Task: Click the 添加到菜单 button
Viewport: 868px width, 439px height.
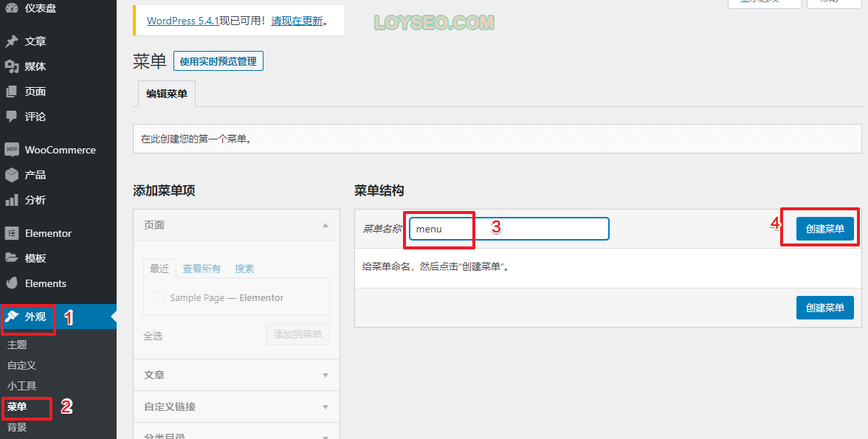Action: pyautogui.click(x=298, y=334)
